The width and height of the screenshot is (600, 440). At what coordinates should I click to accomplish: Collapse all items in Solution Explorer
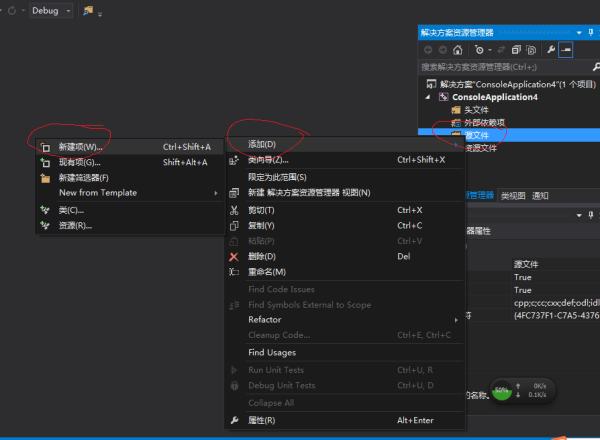517,50
